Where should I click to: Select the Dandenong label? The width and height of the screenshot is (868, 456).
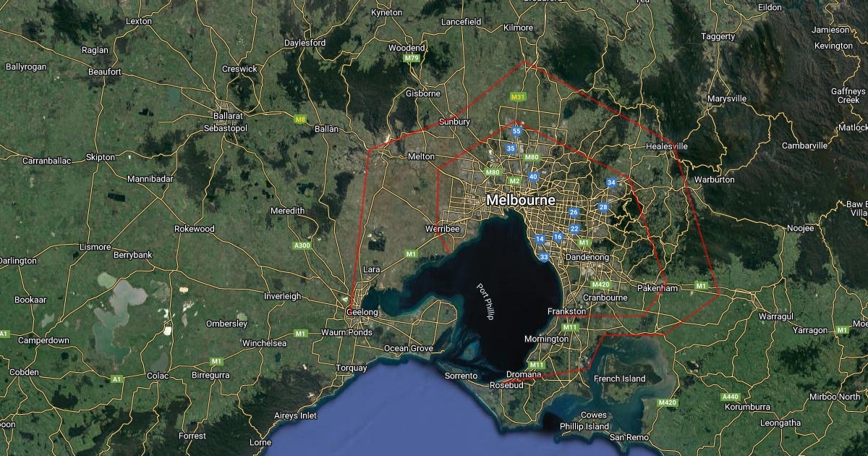(x=588, y=257)
